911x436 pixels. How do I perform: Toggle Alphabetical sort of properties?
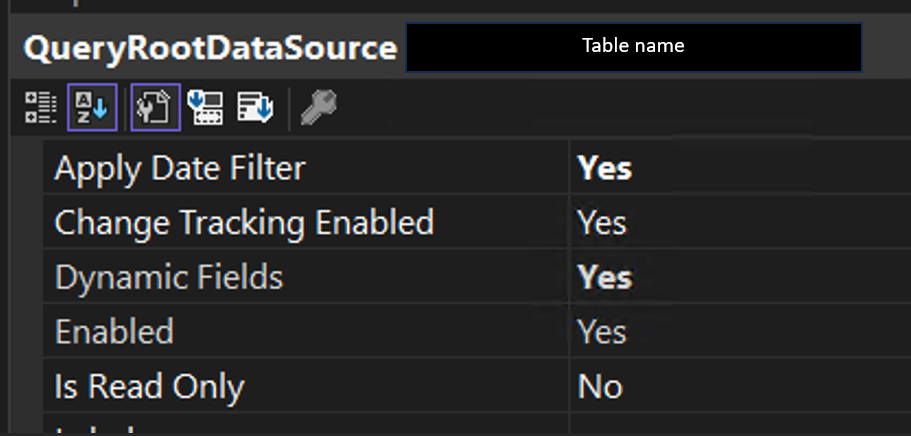tap(92, 107)
